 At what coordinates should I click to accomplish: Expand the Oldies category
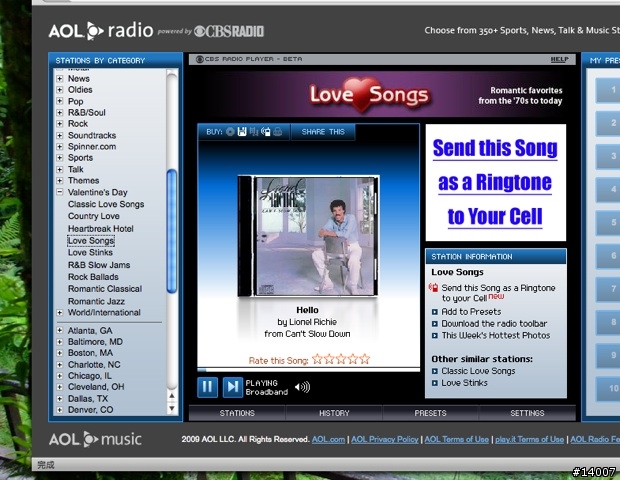[x=60, y=90]
